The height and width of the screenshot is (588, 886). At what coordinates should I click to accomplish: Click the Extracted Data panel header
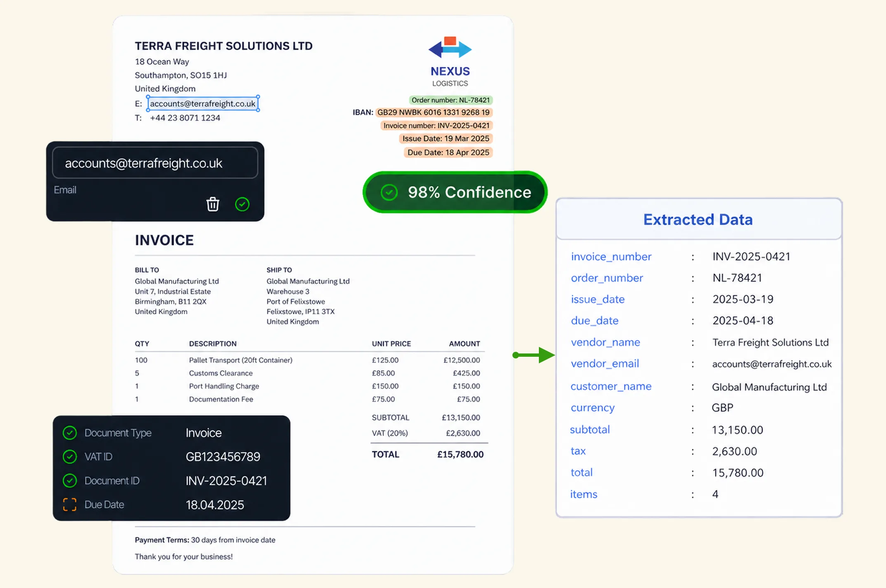coord(699,219)
